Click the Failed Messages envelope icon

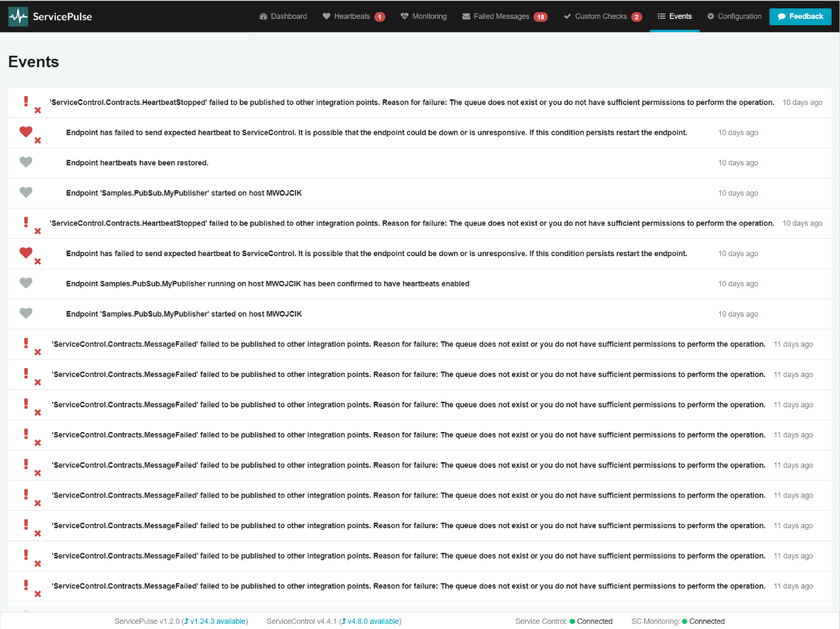click(466, 16)
